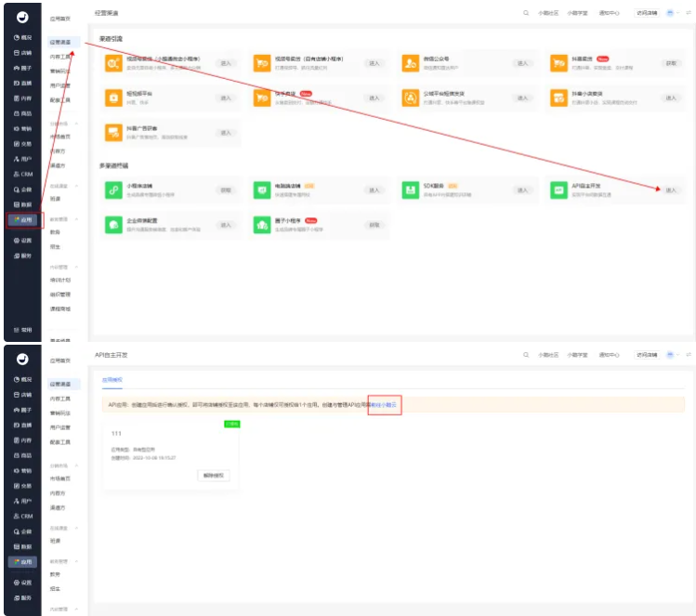Collapse the 分销市场 group on API自主开发 page

pos(76,465)
